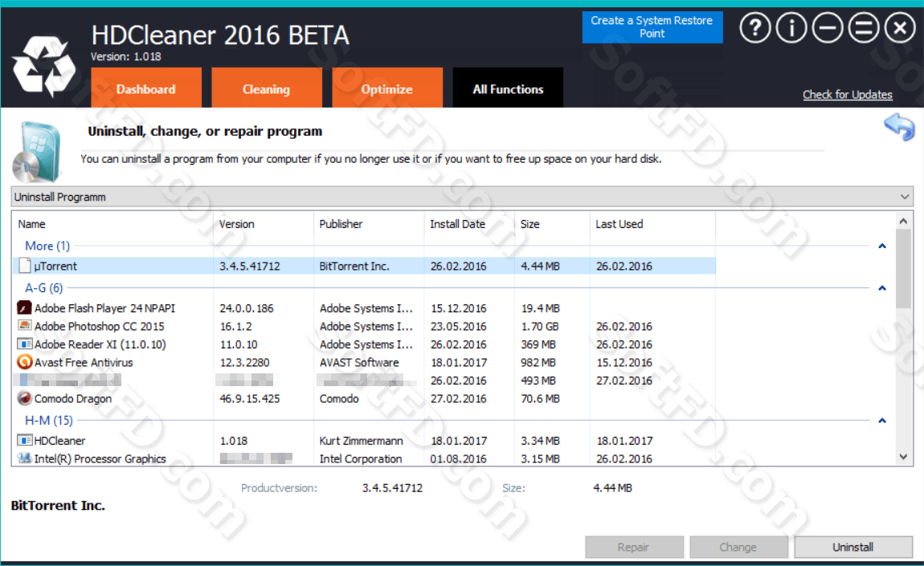
Task: Open the Uninstall Programm dropdown
Action: point(462,197)
